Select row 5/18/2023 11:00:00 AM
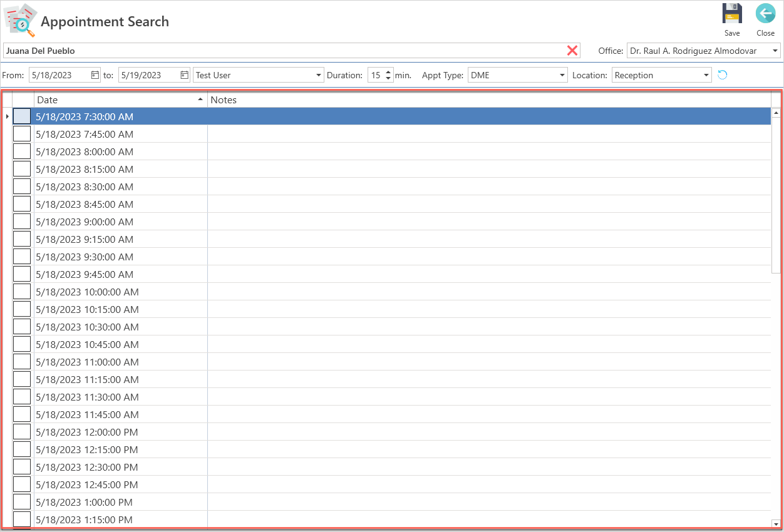 391,362
